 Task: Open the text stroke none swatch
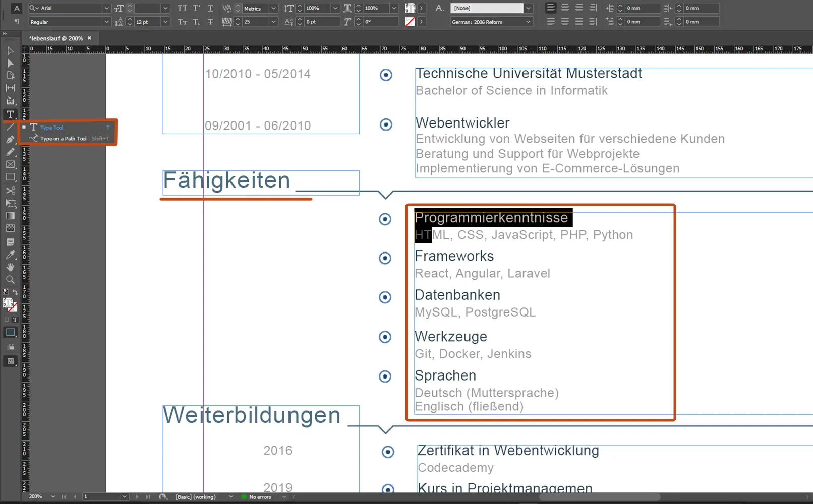click(x=410, y=22)
